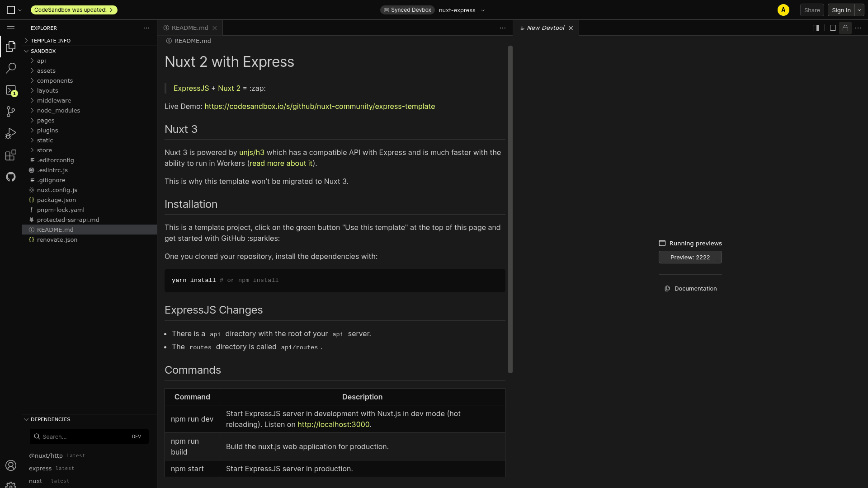Open the hamburger menu icon

[11, 28]
